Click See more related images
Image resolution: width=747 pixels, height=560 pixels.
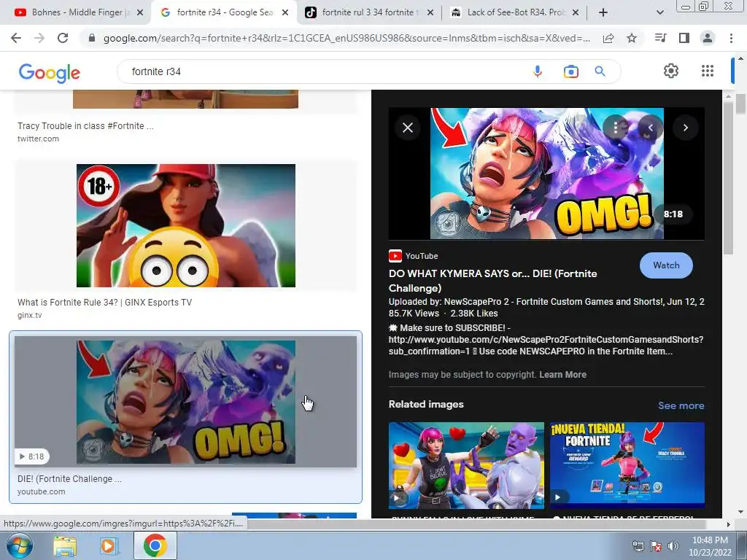point(681,405)
